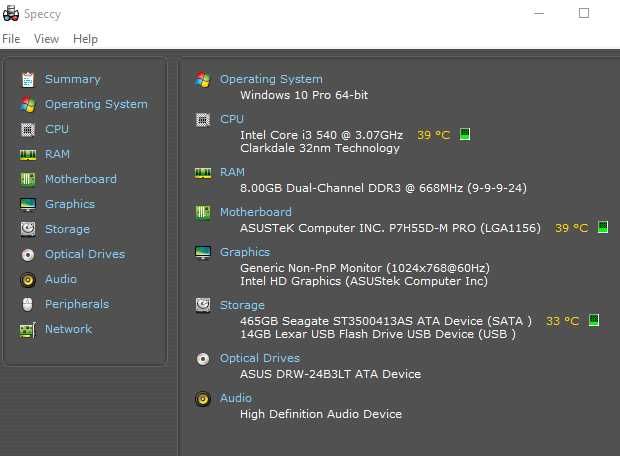Go to Operating System in sidebar

pyautogui.click(x=96, y=104)
